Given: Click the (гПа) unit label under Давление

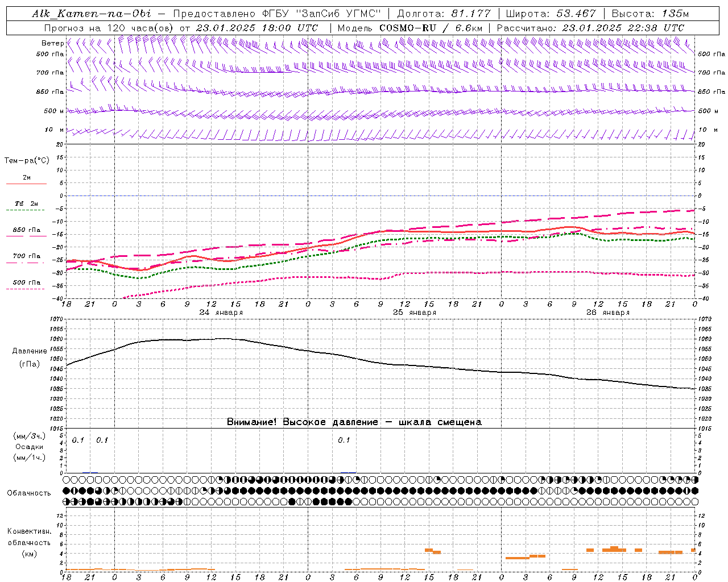Looking at the screenshot, I should point(30,364).
